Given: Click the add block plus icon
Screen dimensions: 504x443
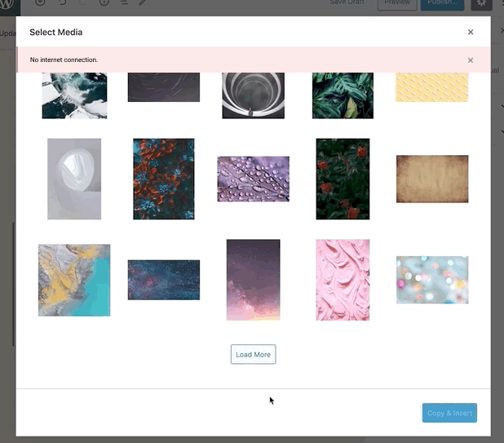Looking at the screenshot, I should pos(40,3).
